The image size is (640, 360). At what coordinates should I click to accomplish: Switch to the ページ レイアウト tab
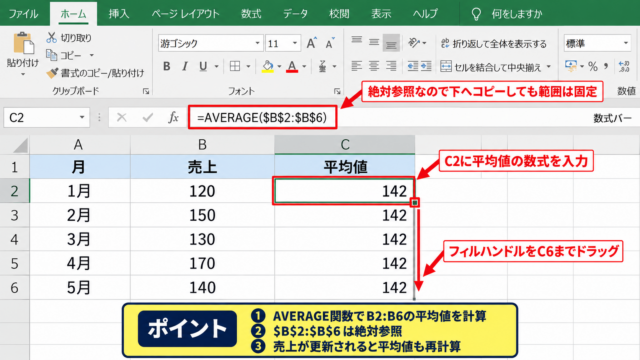[x=185, y=13]
